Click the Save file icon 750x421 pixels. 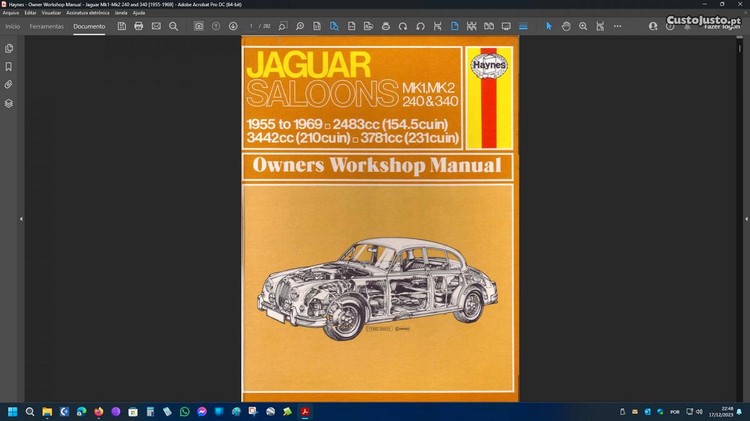121,26
